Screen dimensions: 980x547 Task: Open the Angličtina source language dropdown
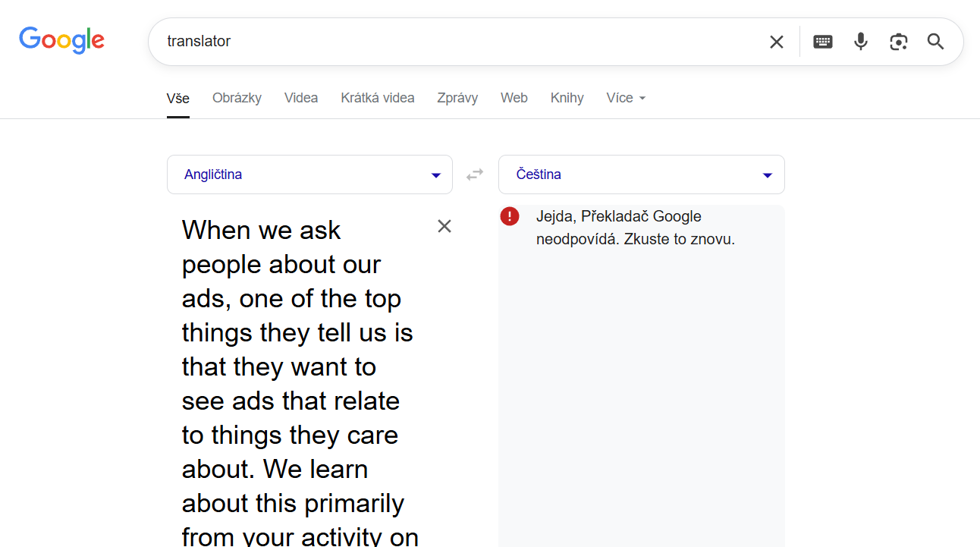[309, 174]
